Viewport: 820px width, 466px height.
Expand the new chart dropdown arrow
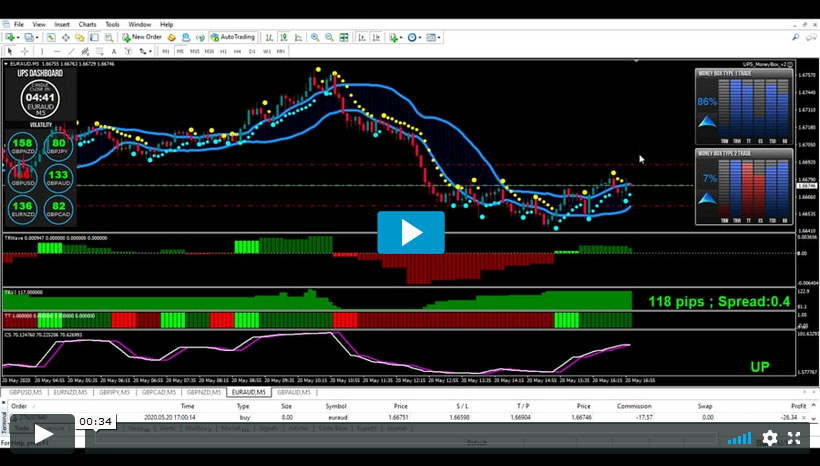click(18, 37)
